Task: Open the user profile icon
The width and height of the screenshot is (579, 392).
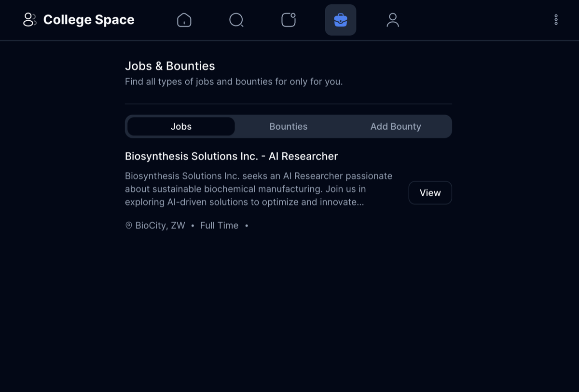Action: (393, 20)
